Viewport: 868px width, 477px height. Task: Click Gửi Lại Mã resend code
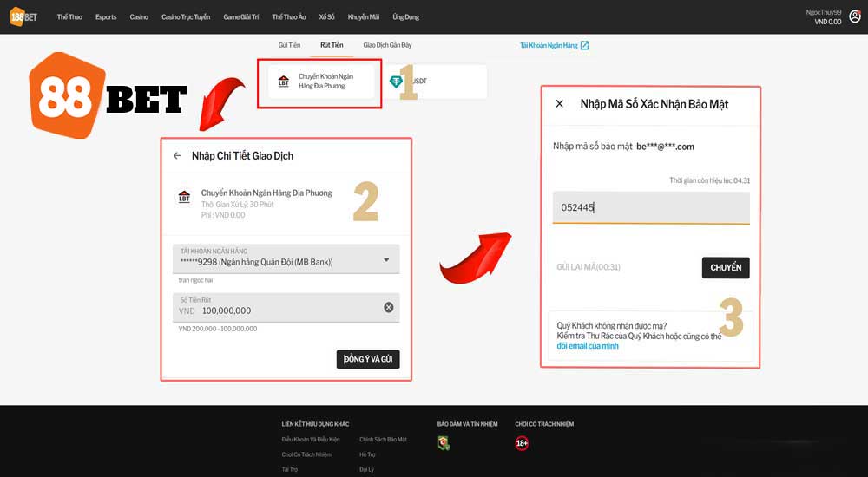pyautogui.click(x=589, y=267)
